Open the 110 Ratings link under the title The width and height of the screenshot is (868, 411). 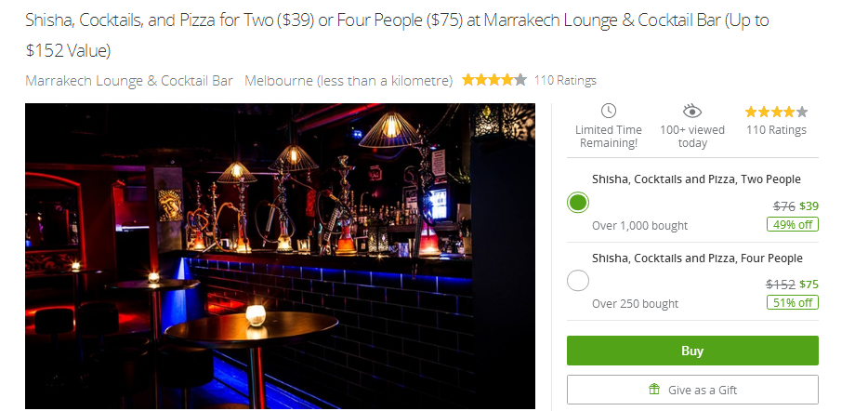pos(565,81)
